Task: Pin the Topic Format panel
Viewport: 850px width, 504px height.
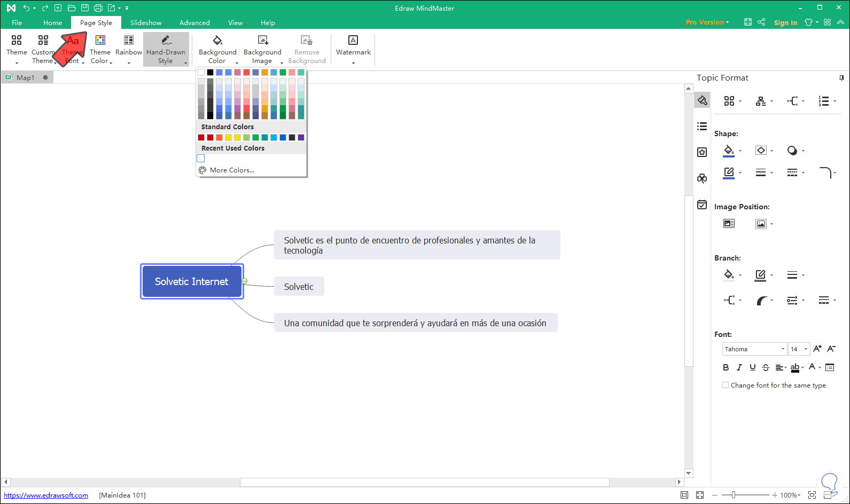Action: tap(841, 78)
